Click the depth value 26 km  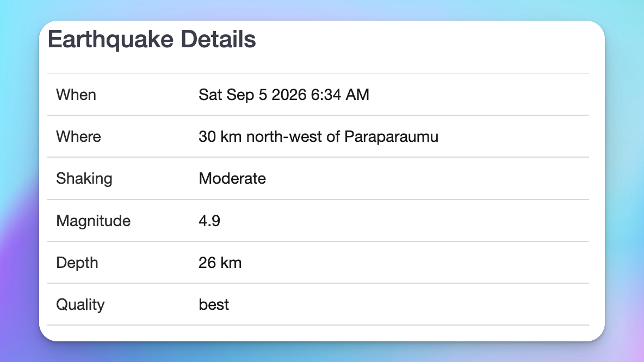(220, 263)
